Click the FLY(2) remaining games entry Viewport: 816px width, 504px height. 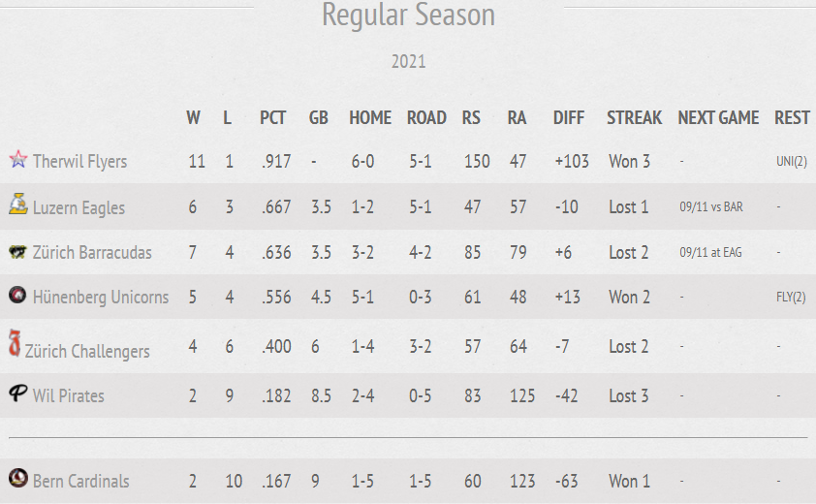coord(791,297)
